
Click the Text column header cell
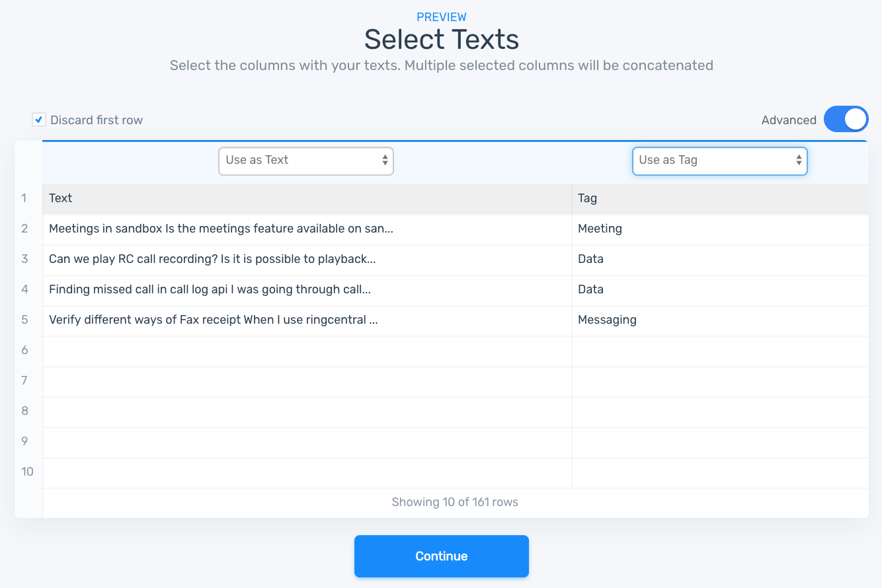pyautogui.click(x=307, y=198)
